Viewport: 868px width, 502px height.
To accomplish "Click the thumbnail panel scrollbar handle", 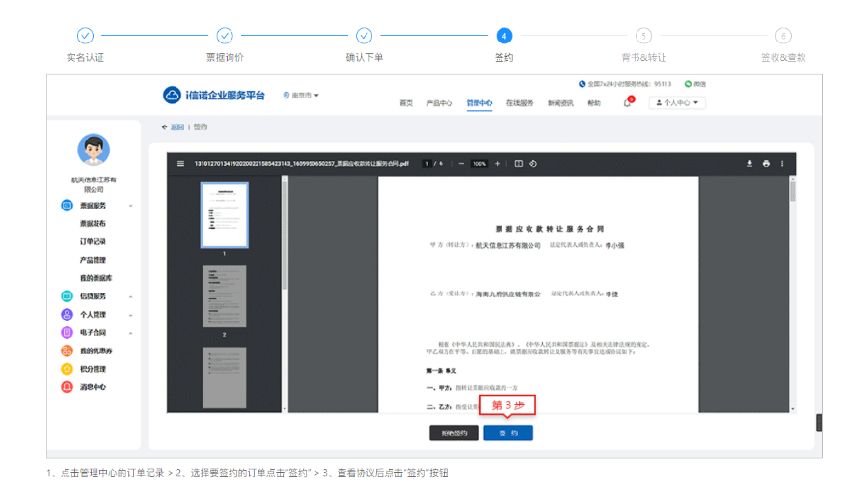I will [x=285, y=234].
